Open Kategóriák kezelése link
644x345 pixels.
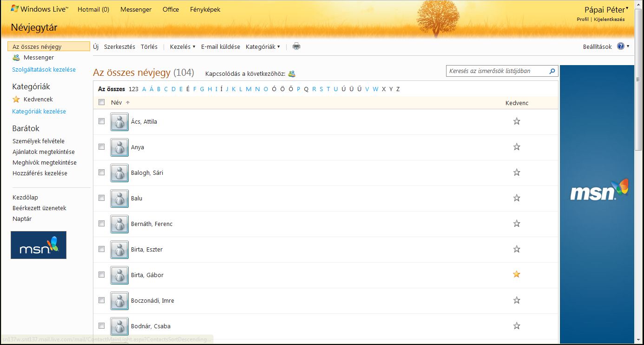(x=39, y=111)
